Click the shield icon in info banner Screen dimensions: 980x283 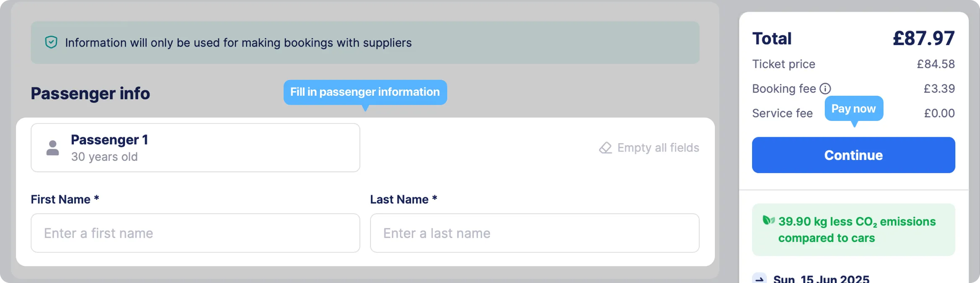(51, 42)
